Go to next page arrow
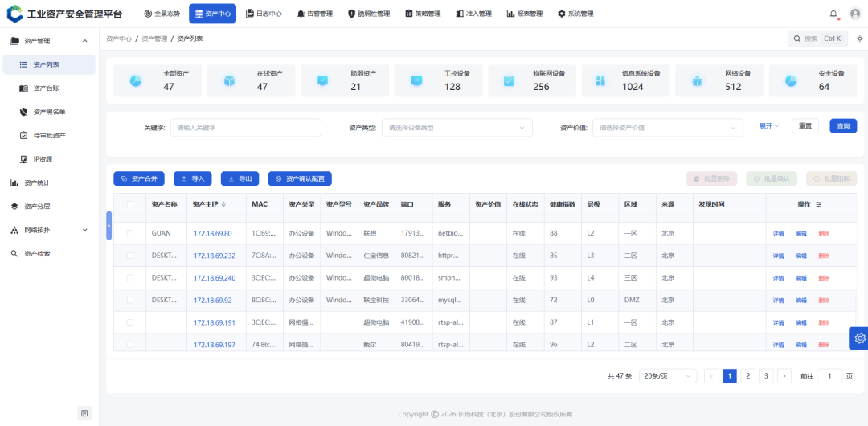This screenshot has height=426, width=868. [x=784, y=376]
